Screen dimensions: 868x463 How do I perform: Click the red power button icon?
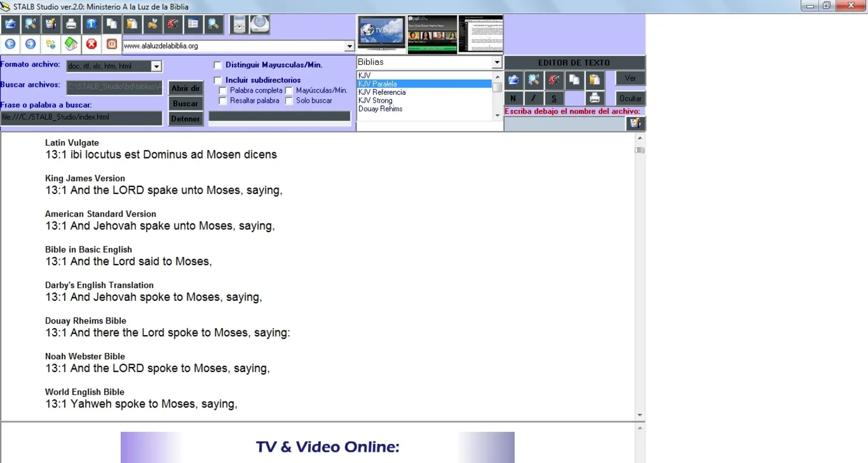click(112, 44)
